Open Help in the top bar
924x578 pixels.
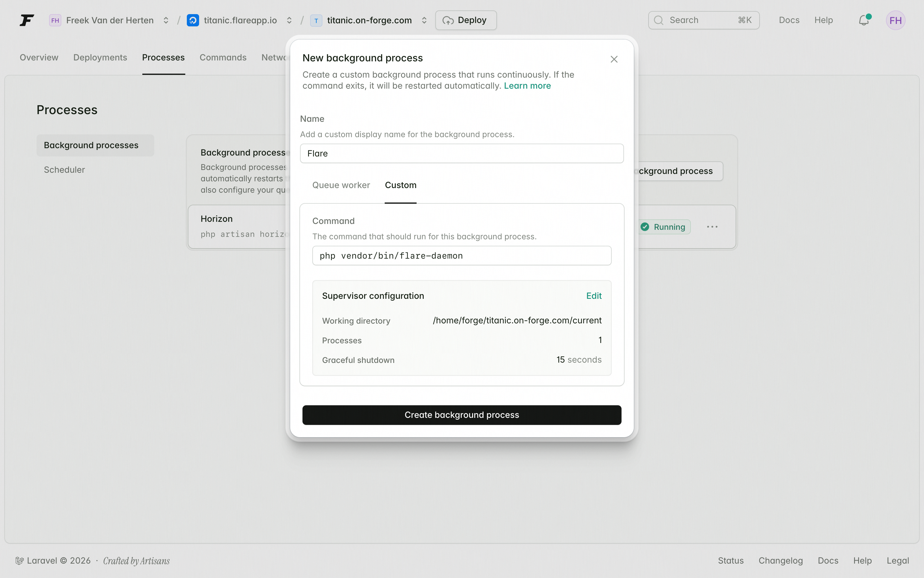(x=823, y=20)
